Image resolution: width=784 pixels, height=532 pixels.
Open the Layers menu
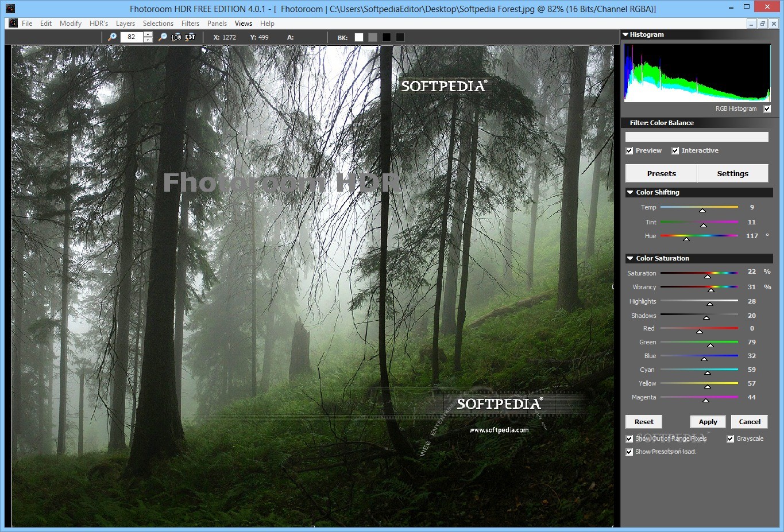click(125, 24)
